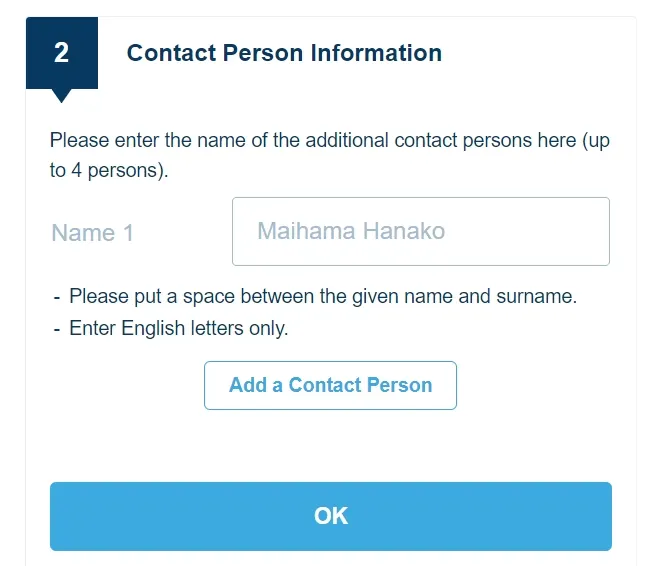Place cursor in the contact name input

click(x=420, y=231)
